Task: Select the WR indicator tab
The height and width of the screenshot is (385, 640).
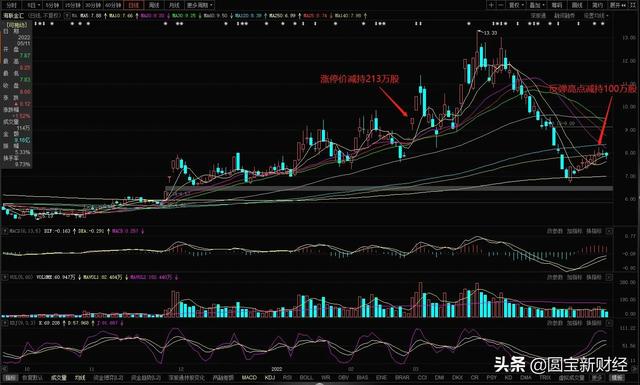Action: (x=325, y=378)
